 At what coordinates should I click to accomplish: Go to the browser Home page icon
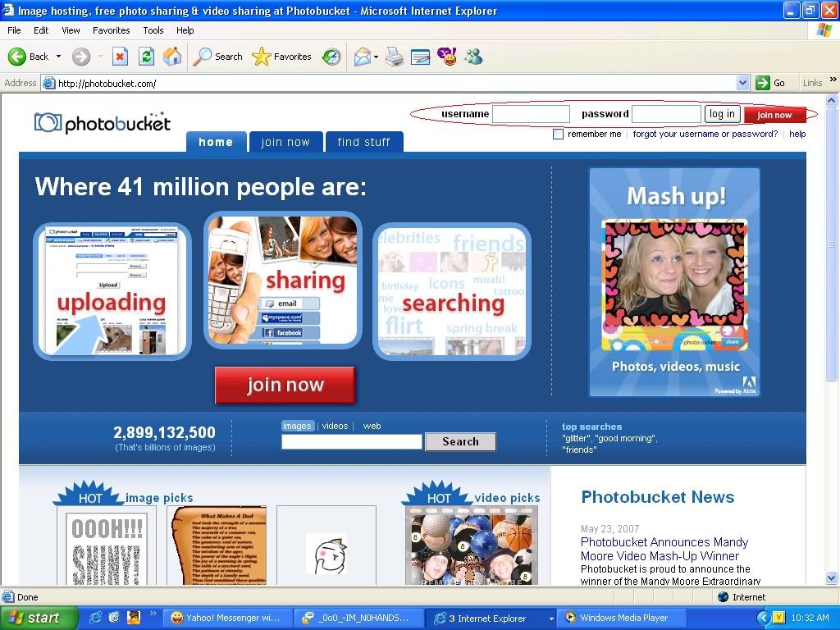tap(172, 57)
